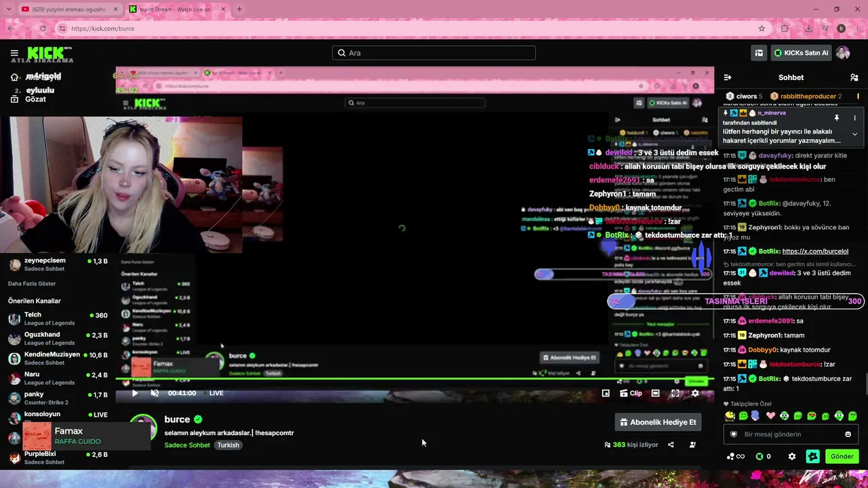Play the live stream video
The height and width of the screenshot is (488, 868).
click(135, 393)
